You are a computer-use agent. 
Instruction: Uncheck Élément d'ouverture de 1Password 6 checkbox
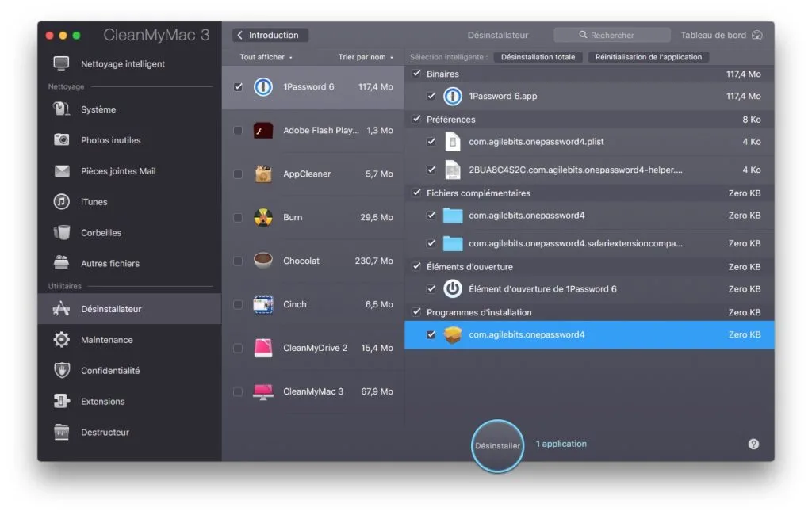click(x=431, y=289)
